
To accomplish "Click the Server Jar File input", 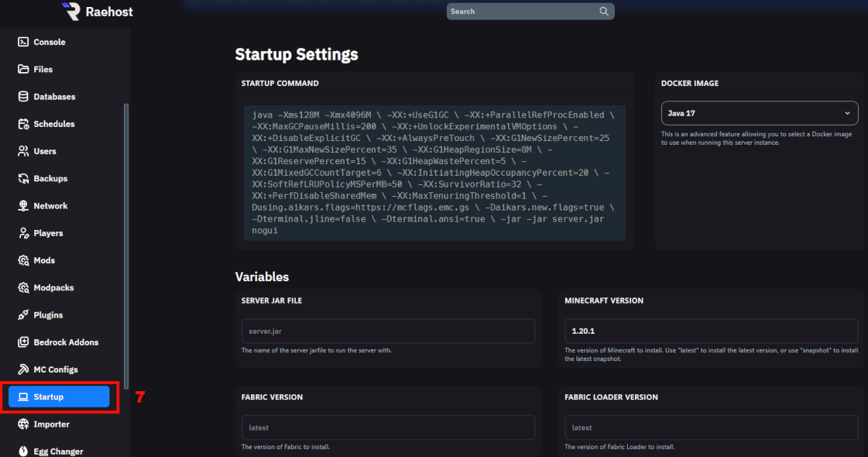I will click(388, 331).
